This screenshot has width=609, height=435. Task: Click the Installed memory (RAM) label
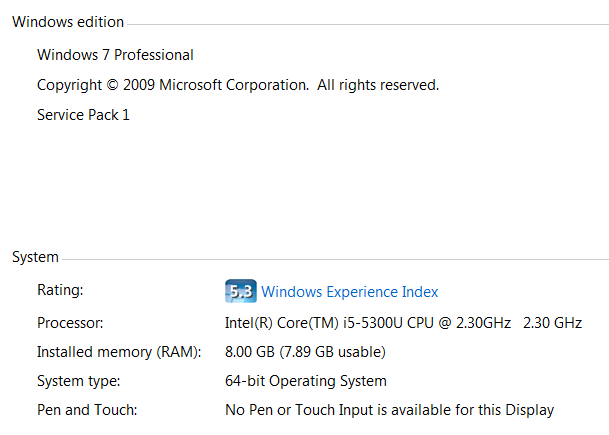point(119,352)
